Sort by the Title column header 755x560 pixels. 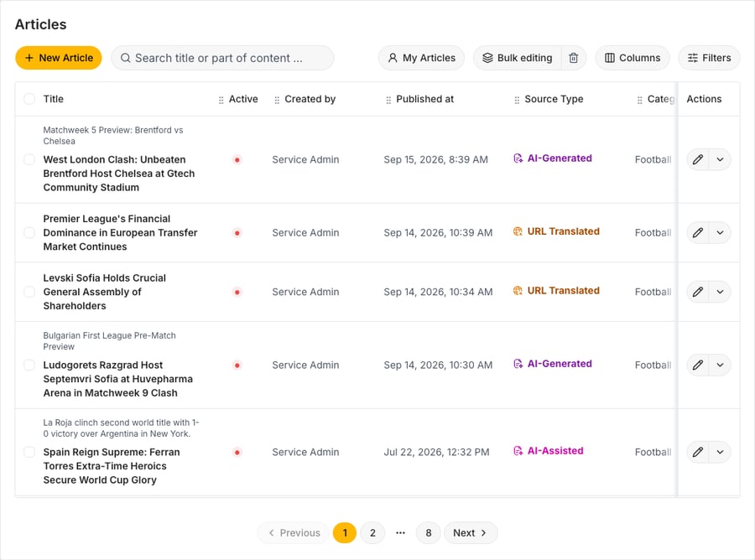(54, 99)
